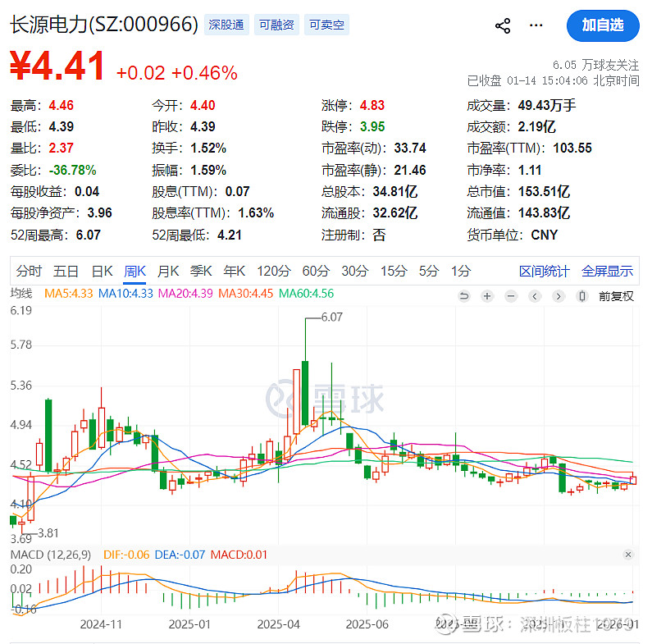
Task: Click the MACD (12,26,9) indicator label
Action: (x=51, y=555)
